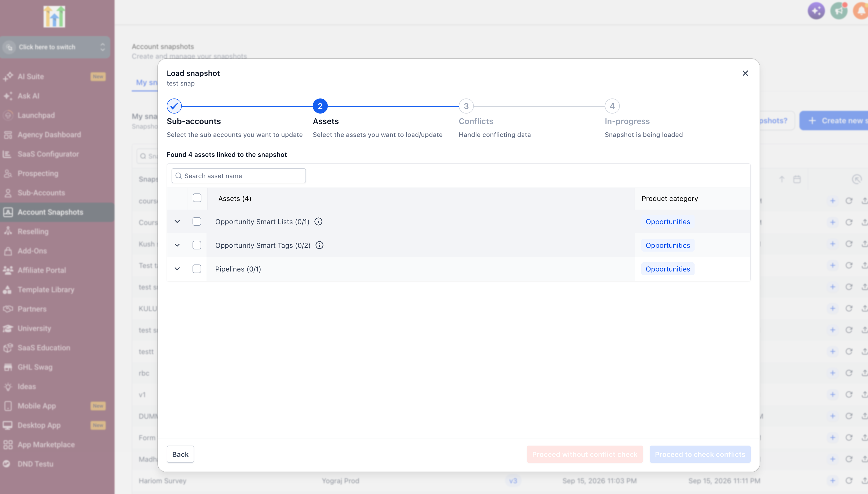Select step 4 In-progress circle
The image size is (868, 494).
coord(612,106)
